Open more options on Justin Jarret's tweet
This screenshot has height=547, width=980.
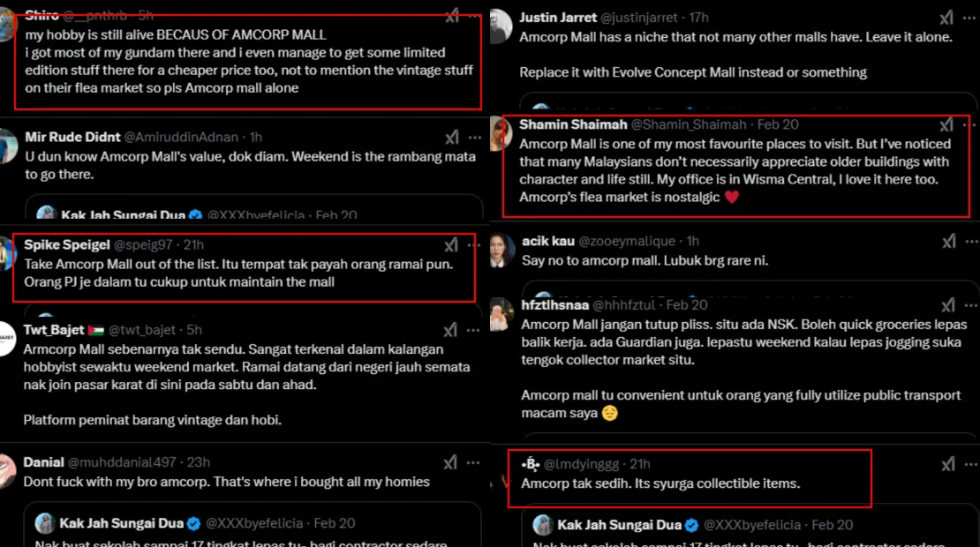point(970,18)
